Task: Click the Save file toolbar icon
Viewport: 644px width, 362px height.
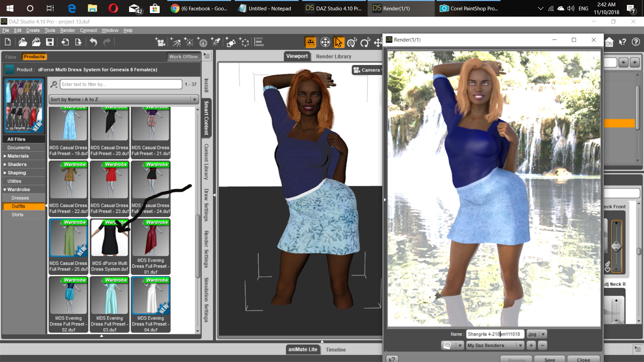Action: (x=50, y=42)
